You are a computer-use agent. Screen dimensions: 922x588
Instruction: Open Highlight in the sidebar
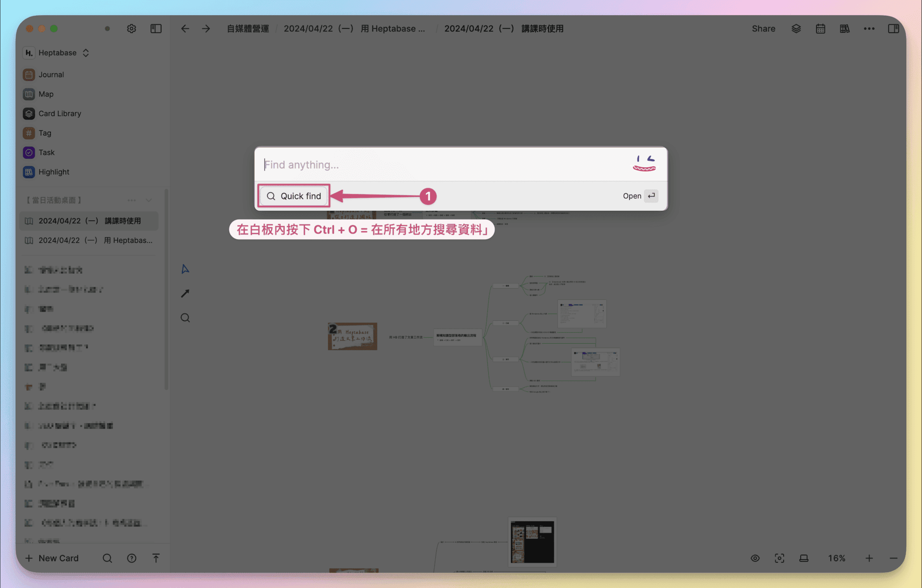click(x=54, y=172)
